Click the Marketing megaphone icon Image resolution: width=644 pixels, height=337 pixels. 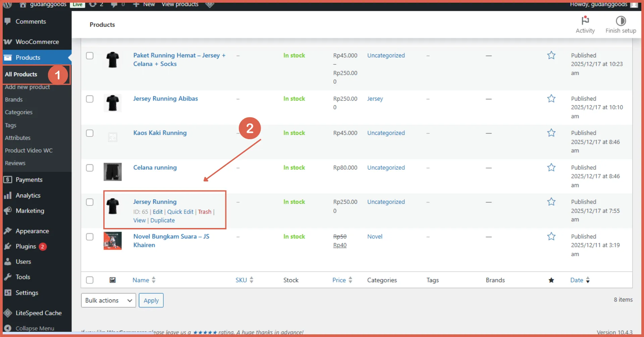tap(8, 211)
